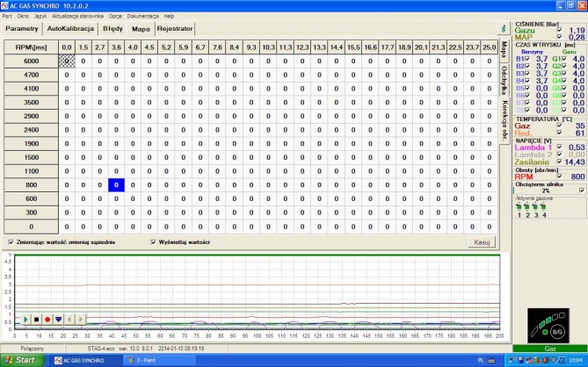Toggle the B1 petrol injector checkbox

[x=527, y=59]
